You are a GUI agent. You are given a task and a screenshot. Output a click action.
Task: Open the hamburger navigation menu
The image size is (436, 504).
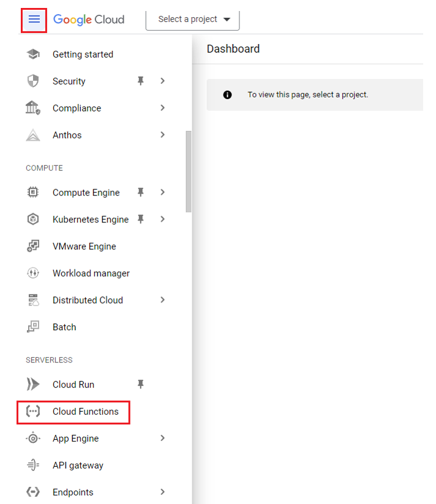(34, 20)
